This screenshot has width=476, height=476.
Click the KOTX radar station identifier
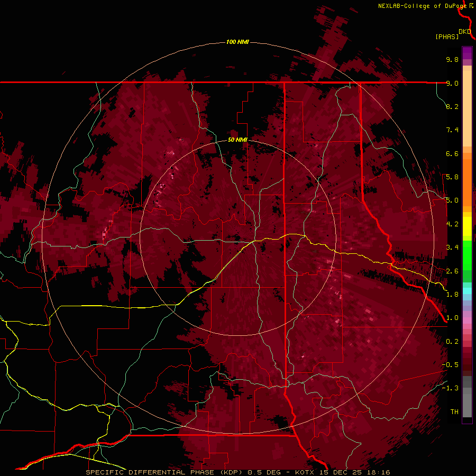pos(305,472)
